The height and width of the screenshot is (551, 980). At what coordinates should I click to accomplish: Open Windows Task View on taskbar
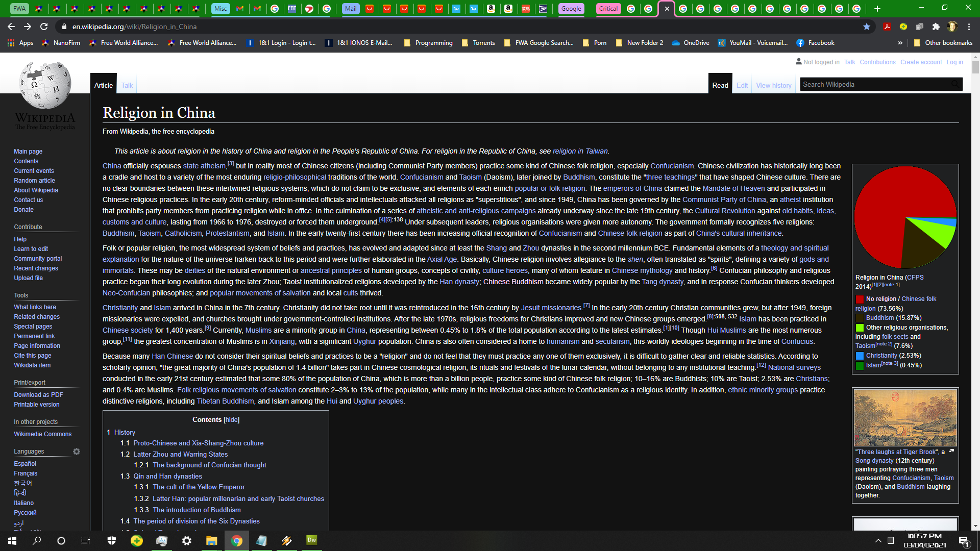(86, 541)
